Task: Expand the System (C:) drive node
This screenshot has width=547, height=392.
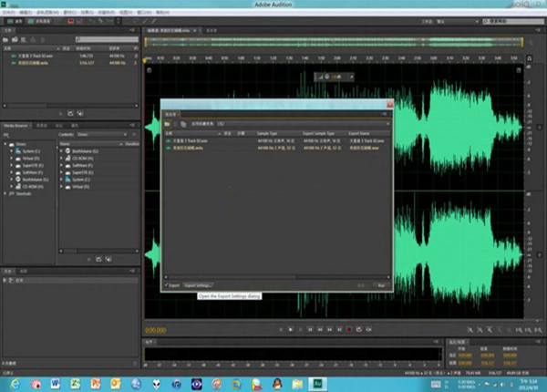Action: (x=12, y=150)
